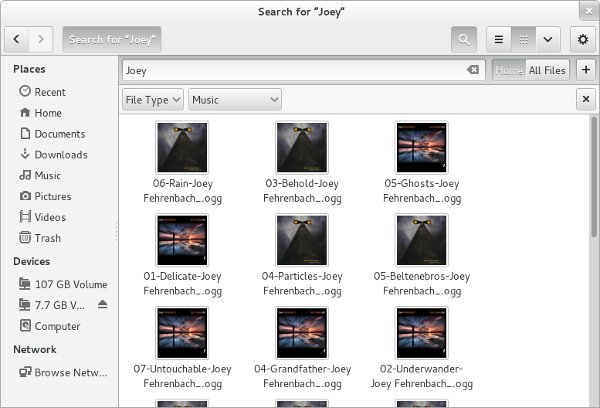Select 02-Underwander-Joey Fehrenbach album thumbnail
This screenshot has width=600, height=408.
421,333
